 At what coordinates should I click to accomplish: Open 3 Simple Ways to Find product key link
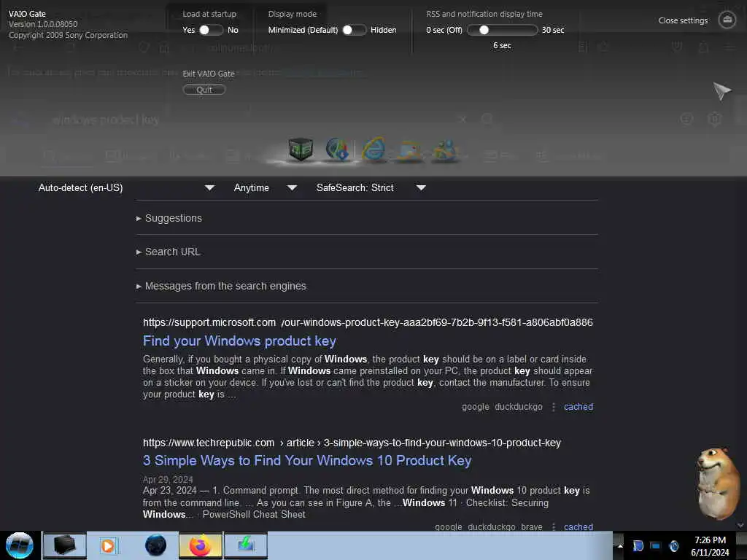(x=307, y=461)
